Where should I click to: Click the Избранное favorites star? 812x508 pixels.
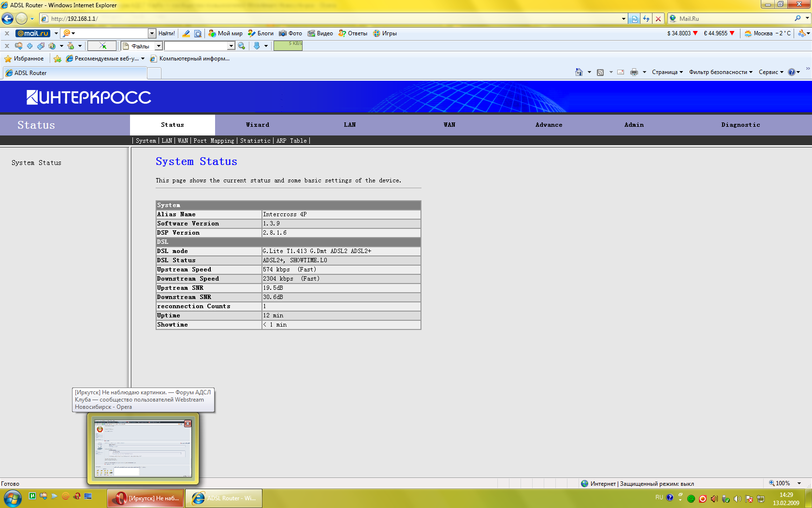(24, 59)
